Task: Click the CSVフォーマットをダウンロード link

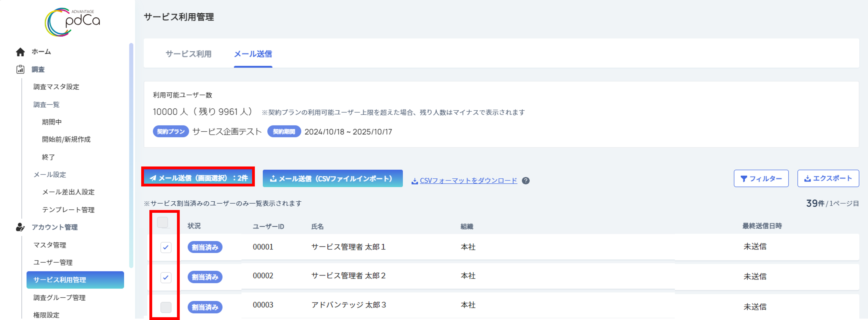Action: coord(468,180)
